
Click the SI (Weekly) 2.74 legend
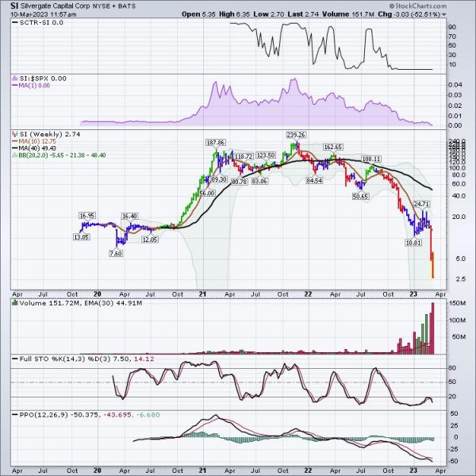50,134
